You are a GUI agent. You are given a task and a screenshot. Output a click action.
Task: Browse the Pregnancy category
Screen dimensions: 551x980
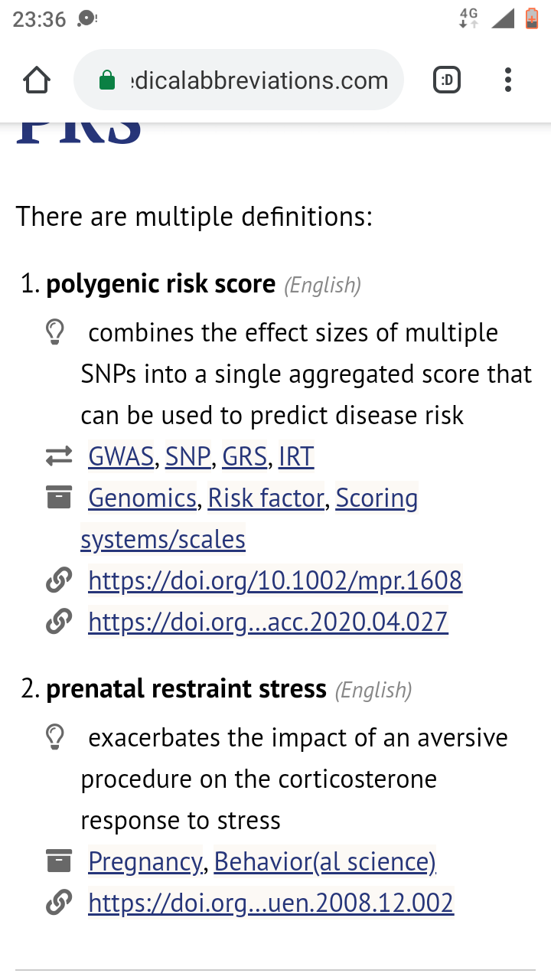(x=145, y=862)
